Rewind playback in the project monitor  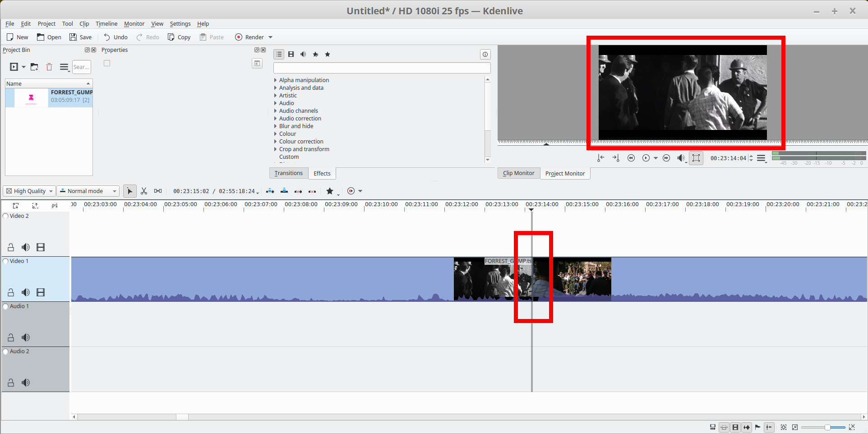click(631, 158)
